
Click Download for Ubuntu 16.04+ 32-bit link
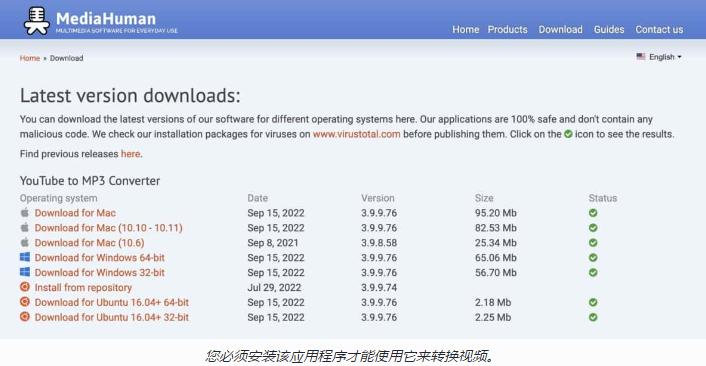tap(112, 317)
